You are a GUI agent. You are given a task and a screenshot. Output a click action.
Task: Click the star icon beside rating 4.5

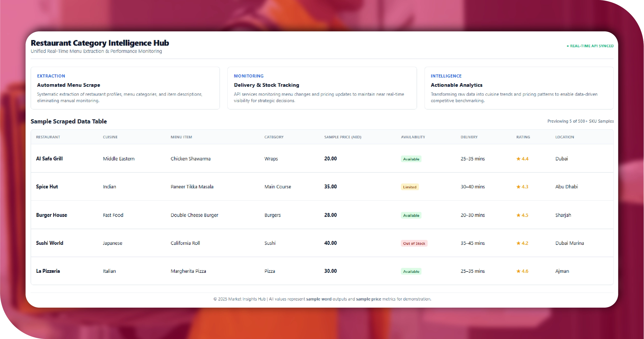pyautogui.click(x=518, y=215)
